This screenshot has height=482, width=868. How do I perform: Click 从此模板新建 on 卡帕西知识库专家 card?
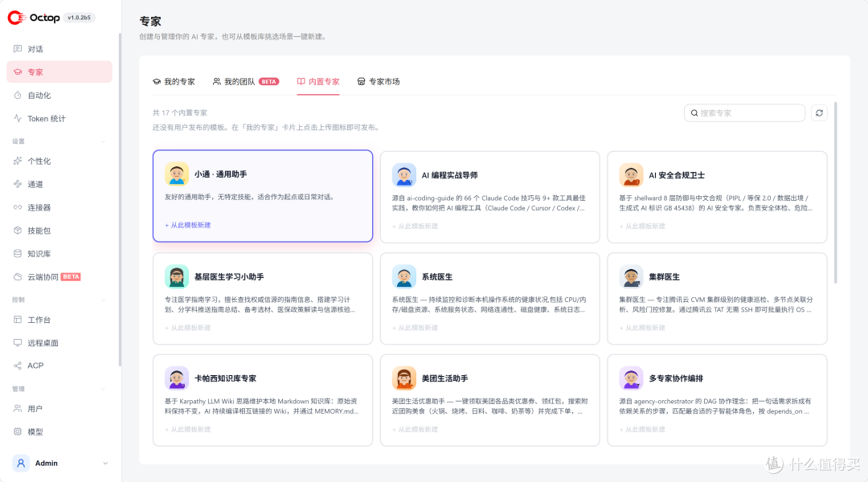point(187,430)
